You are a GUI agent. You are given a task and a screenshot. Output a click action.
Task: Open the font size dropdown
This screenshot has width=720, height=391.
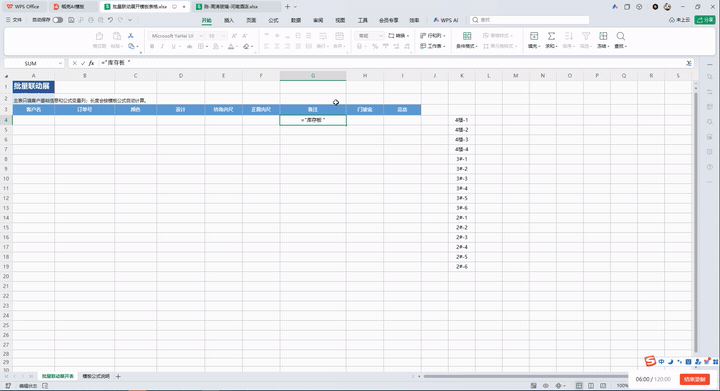(x=224, y=36)
